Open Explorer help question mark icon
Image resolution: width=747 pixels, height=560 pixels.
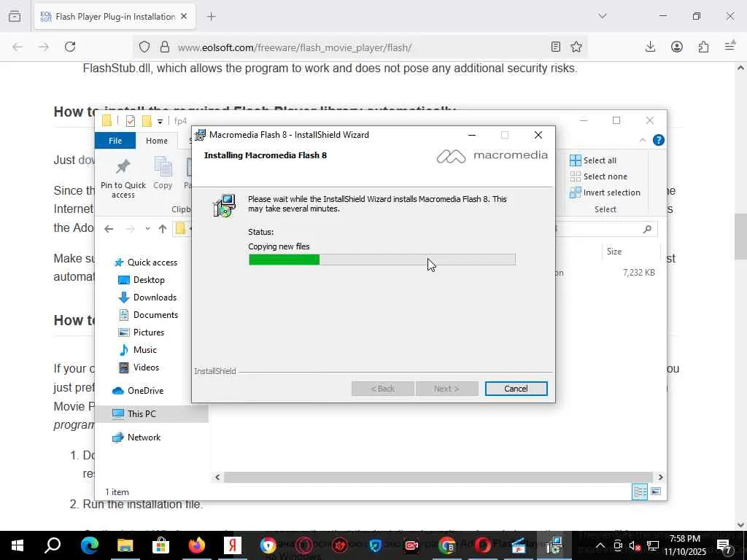(659, 140)
